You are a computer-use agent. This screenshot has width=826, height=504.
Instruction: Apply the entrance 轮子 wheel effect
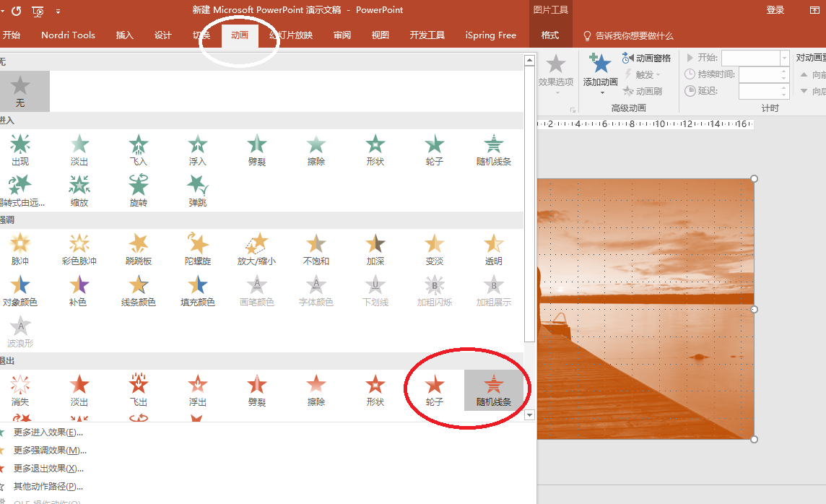tap(434, 150)
